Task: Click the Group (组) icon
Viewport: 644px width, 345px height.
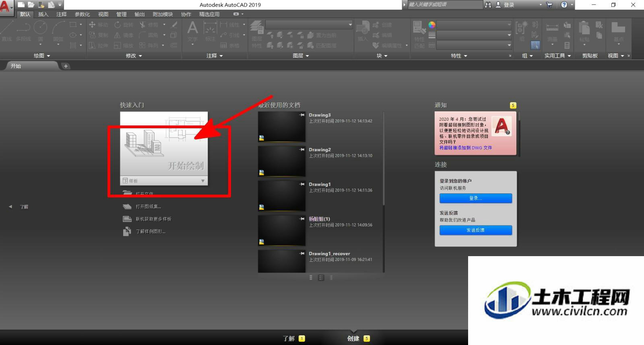Action: click(x=522, y=31)
